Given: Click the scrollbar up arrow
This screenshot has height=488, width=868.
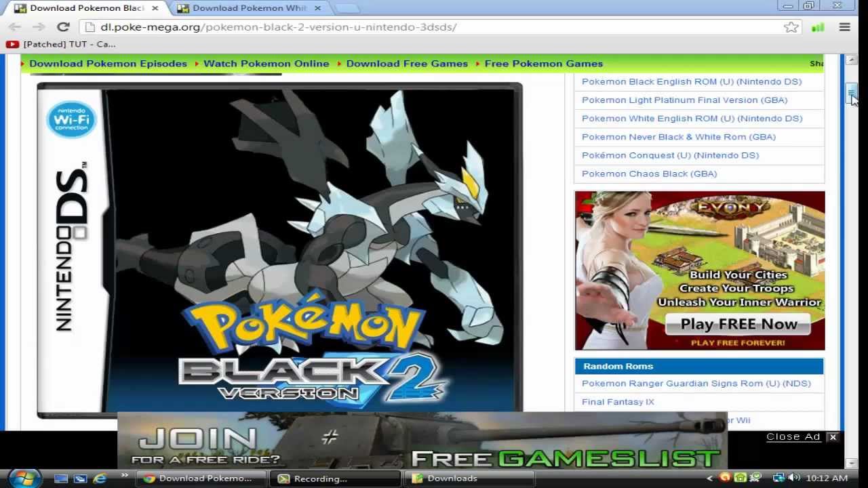Looking at the screenshot, I should tap(852, 60).
